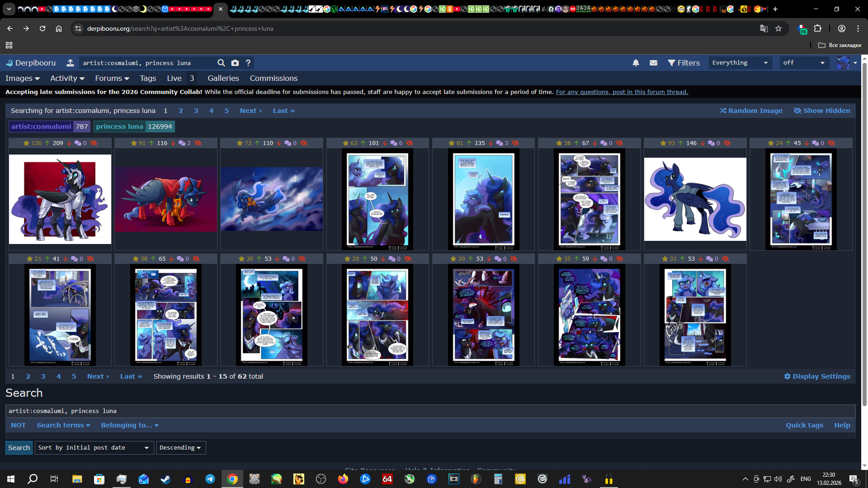Expand the Search terms menu
Image resolution: width=868 pixels, height=488 pixels.
click(x=63, y=425)
